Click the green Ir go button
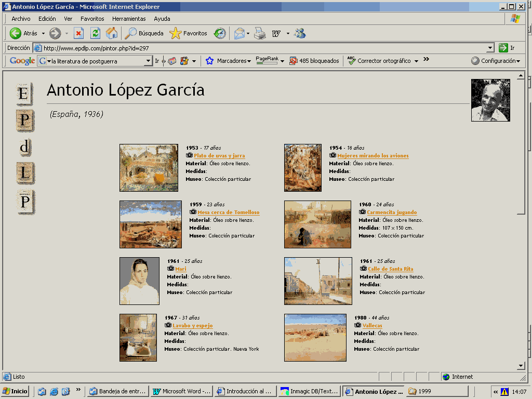532x399 pixels. tap(507, 48)
